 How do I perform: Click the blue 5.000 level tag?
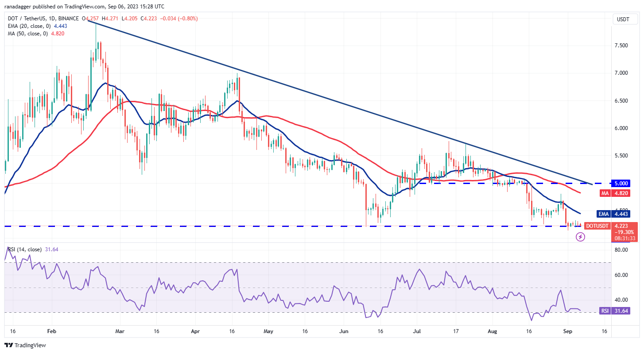620,183
